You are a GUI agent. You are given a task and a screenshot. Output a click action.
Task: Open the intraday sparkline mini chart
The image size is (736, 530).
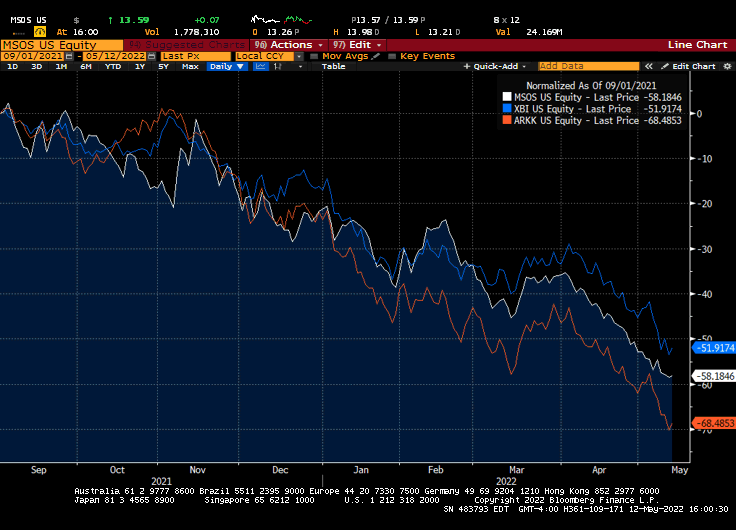point(281,20)
